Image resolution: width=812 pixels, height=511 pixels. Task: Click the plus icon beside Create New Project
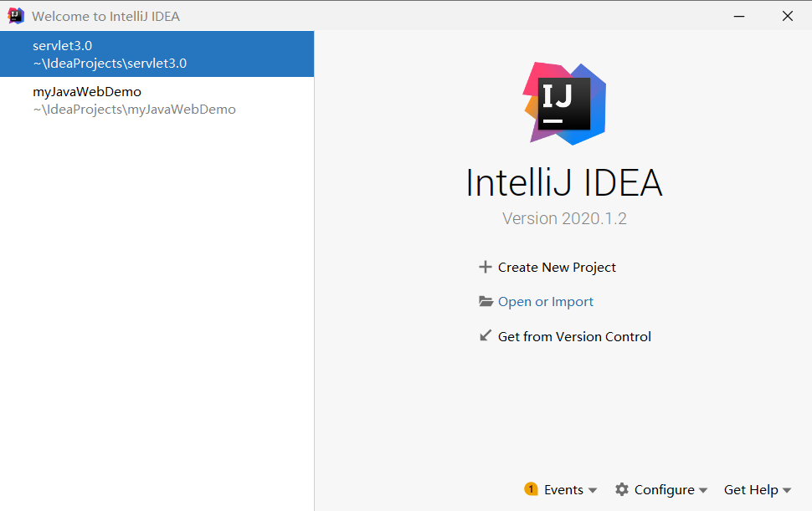pyautogui.click(x=486, y=267)
